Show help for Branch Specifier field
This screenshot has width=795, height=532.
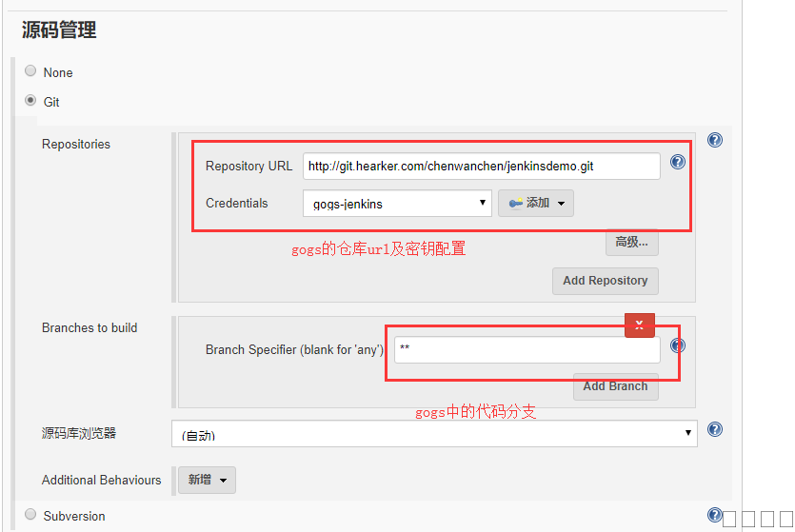tap(678, 345)
